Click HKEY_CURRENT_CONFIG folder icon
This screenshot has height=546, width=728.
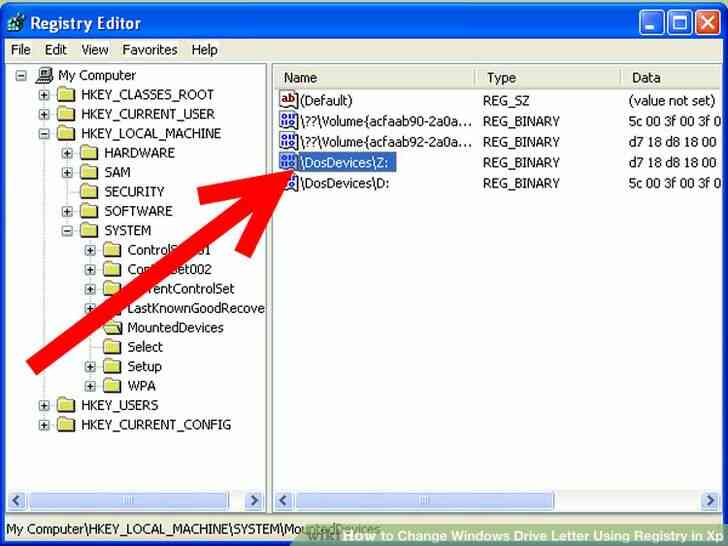point(66,425)
